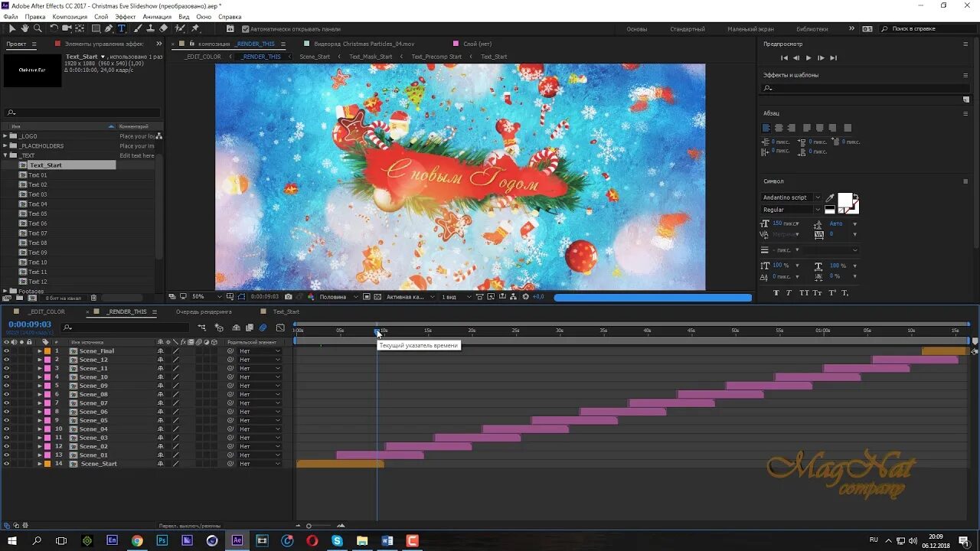The image size is (980, 551).
Task: Click Text_Mask_Start in viewer breadcrumb
Action: 371,57
